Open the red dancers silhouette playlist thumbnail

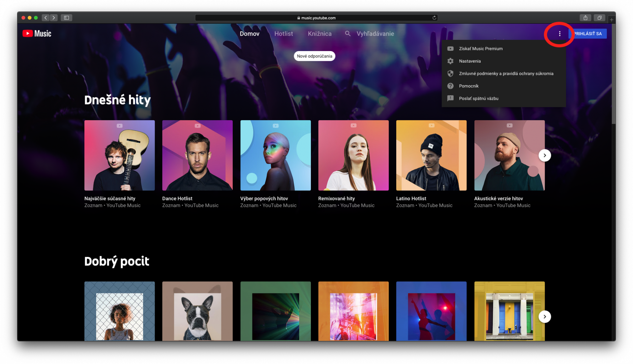coord(432,311)
